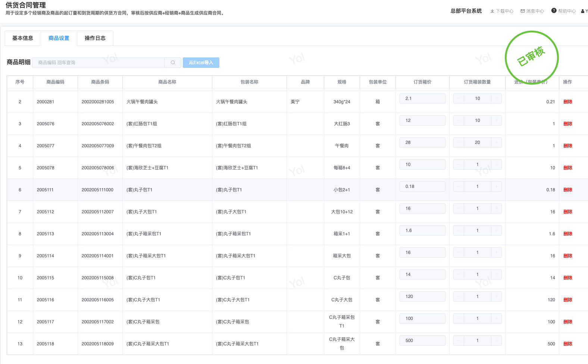Delete row 3 (套)红肠包T1组 via 删除
The image size is (588, 364).
pos(567,124)
